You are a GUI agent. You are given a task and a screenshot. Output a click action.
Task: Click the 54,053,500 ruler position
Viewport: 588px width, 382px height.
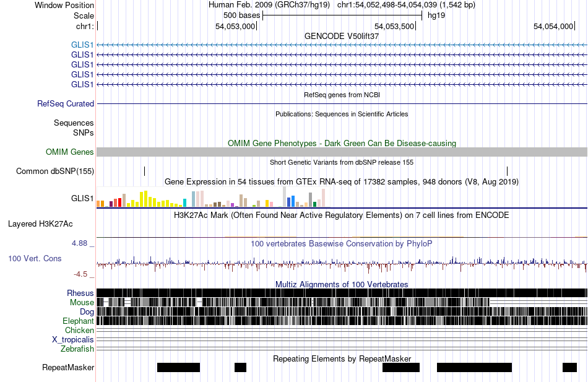(x=394, y=26)
